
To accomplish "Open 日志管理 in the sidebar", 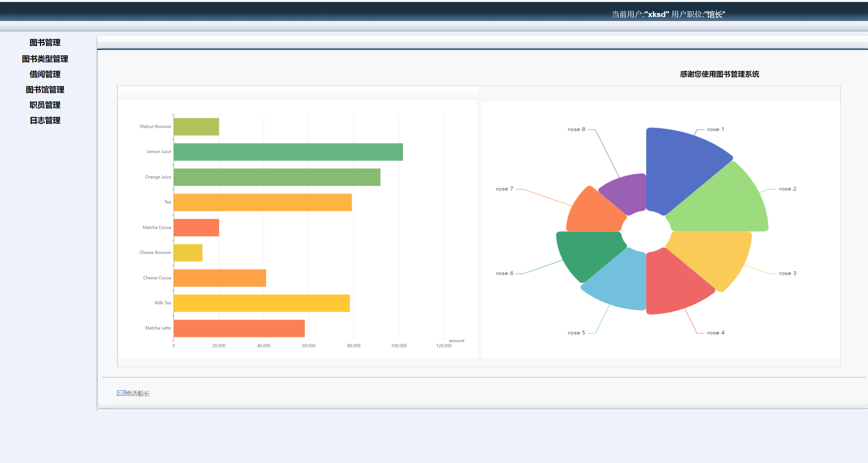I will 45,120.
